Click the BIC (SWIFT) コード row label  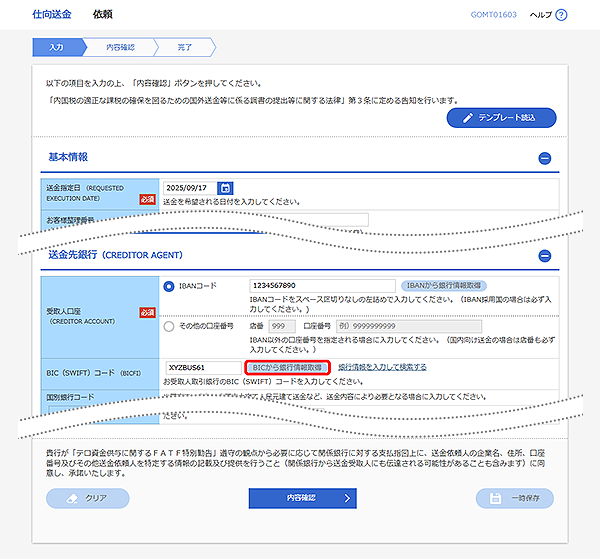pos(93,373)
